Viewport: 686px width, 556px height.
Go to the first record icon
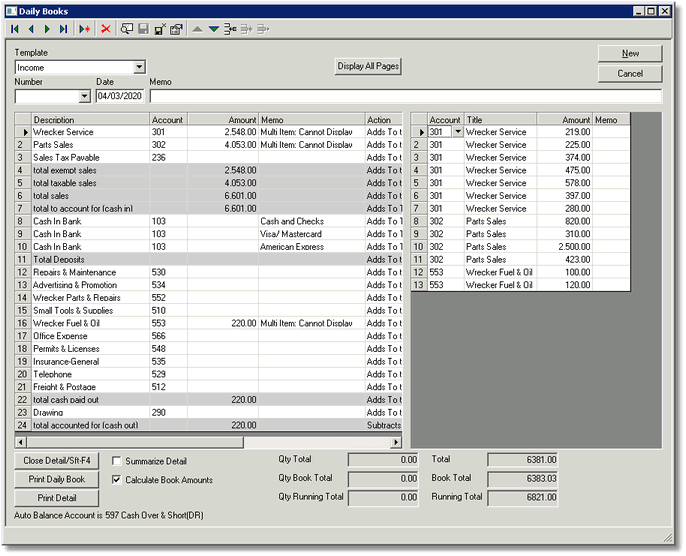[x=15, y=29]
